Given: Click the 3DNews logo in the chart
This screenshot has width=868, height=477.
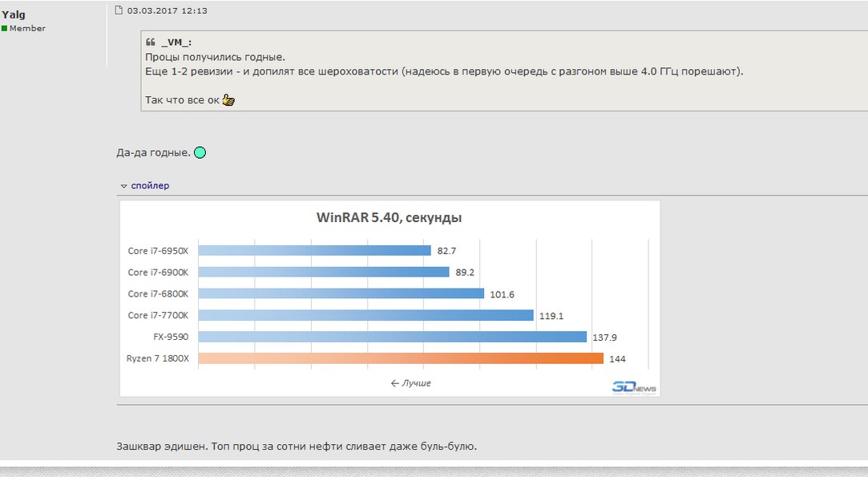Looking at the screenshot, I should coord(634,387).
